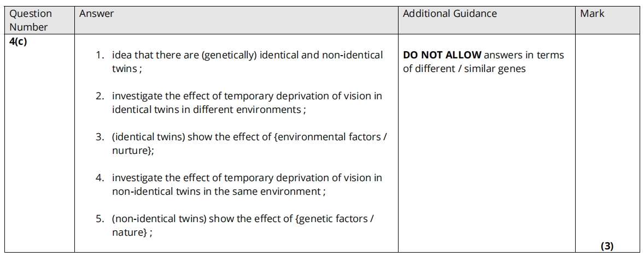Screen dimensions: 644x257
Task: Click the (3) mark value
Action: pyautogui.click(x=607, y=246)
